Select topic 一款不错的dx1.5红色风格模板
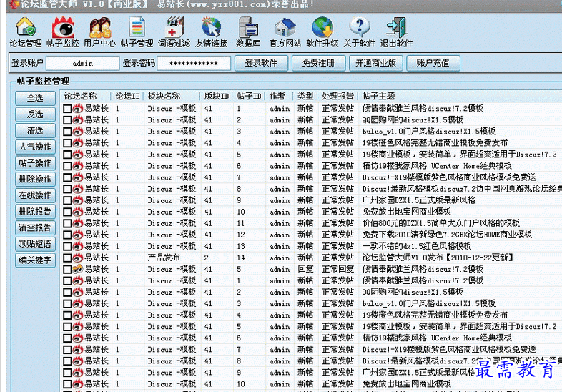 416,246
